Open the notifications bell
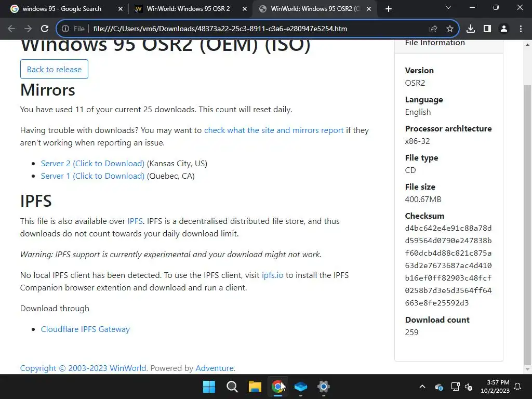532x399 pixels. point(518,387)
